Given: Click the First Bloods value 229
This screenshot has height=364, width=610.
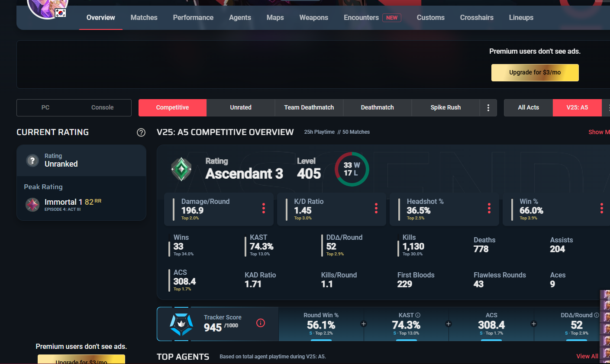Looking at the screenshot, I should pyautogui.click(x=405, y=284).
